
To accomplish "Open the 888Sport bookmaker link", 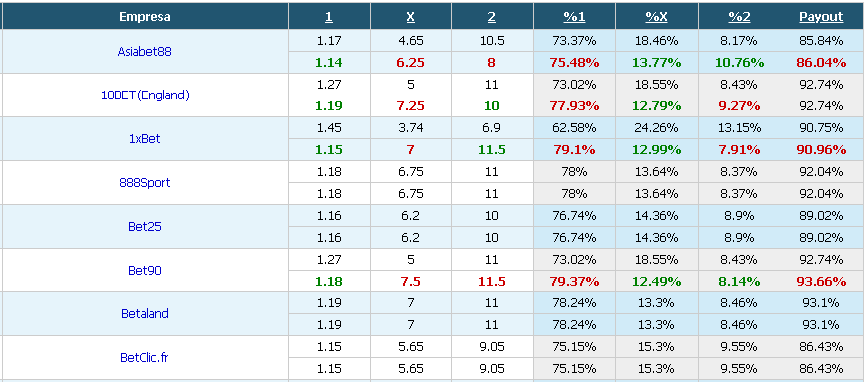I will coord(144,182).
